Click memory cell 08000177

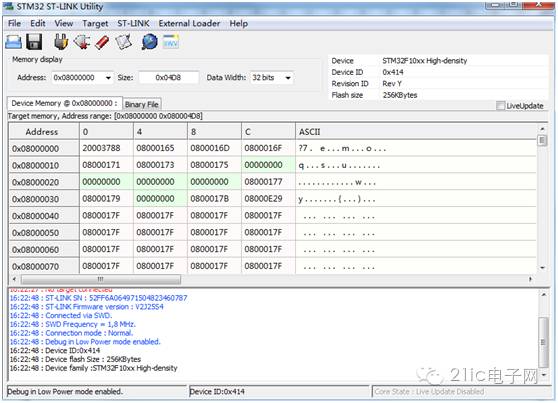click(268, 182)
